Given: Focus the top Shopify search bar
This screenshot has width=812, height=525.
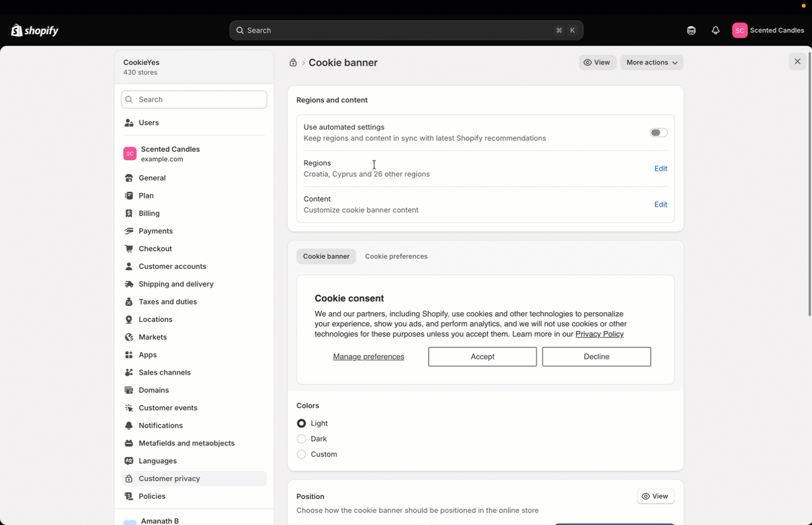Looking at the screenshot, I should click(x=406, y=30).
